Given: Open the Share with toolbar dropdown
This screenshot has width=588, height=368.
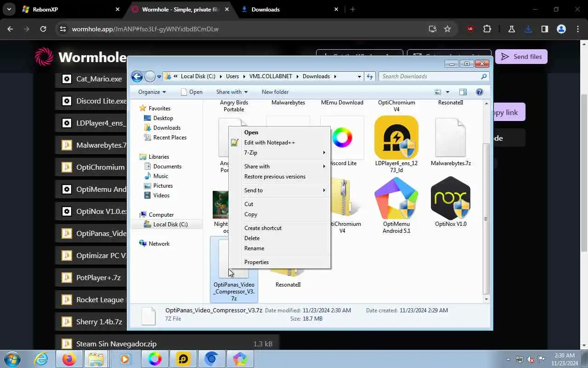Looking at the screenshot, I should tap(232, 92).
